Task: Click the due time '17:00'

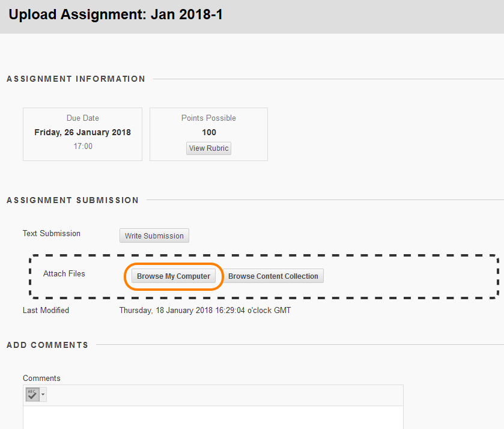Action: [x=83, y=147]
